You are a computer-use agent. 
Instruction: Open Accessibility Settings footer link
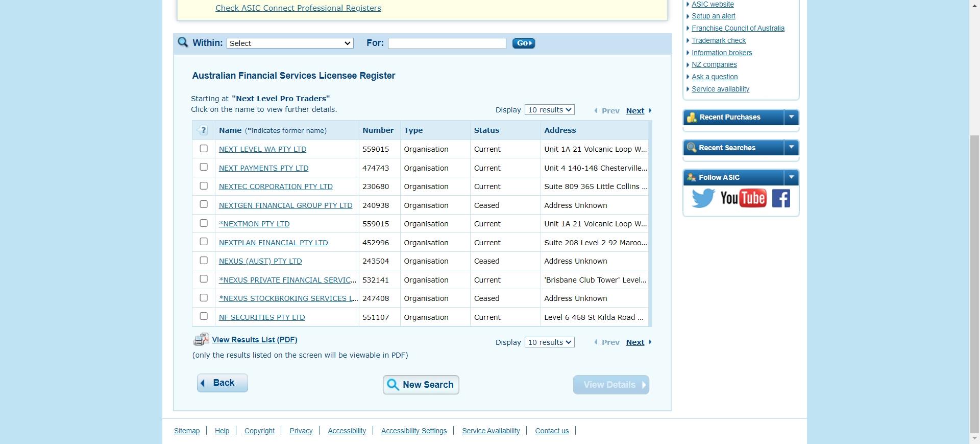click(414, 431)
